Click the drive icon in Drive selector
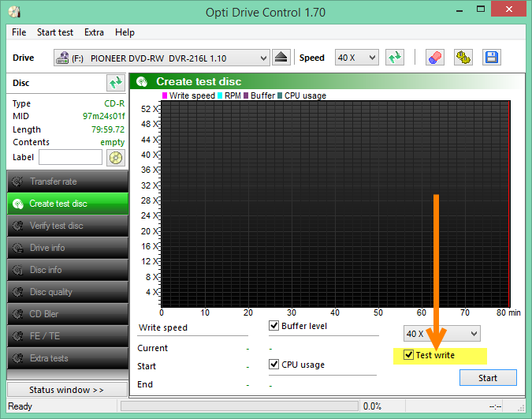Screen dimensions: 532x419 click(62, 58)
